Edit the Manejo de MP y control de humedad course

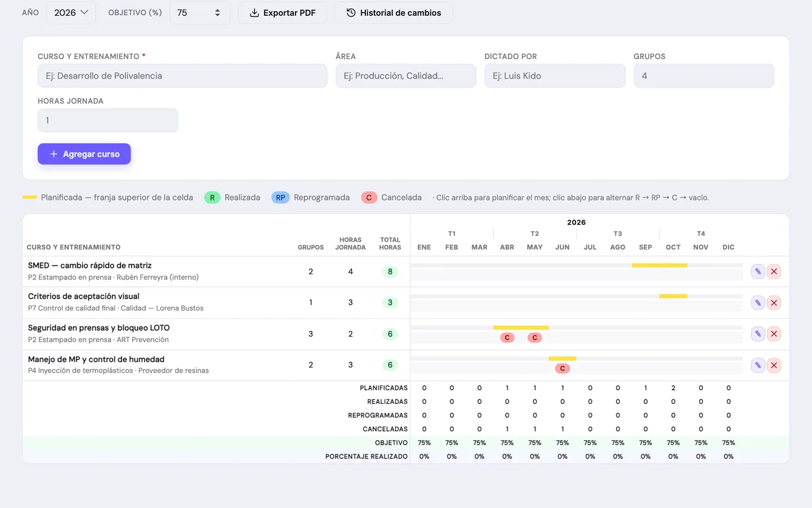click(x=758, y=365)
